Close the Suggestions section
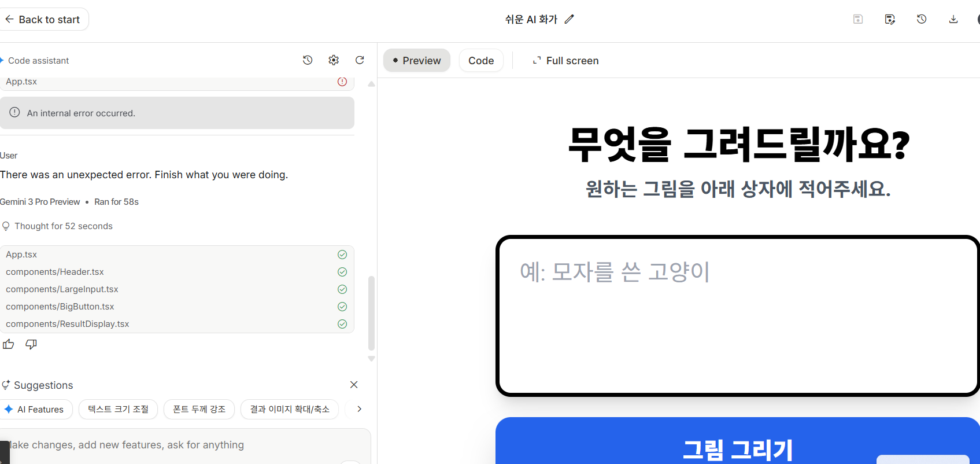 pyautogui.click(x=354, y=385)
